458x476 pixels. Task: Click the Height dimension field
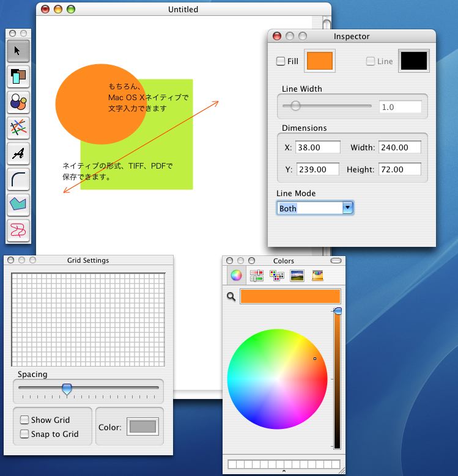[x=400, y=169]
